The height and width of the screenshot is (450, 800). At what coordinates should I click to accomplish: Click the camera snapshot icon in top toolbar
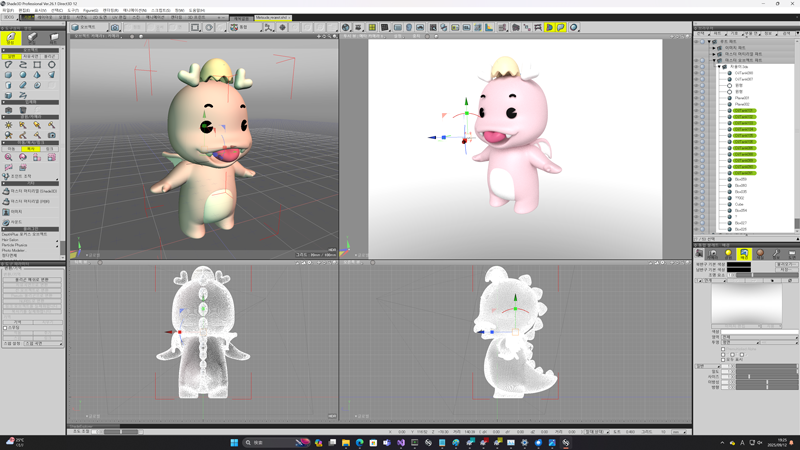click(115, 27)
